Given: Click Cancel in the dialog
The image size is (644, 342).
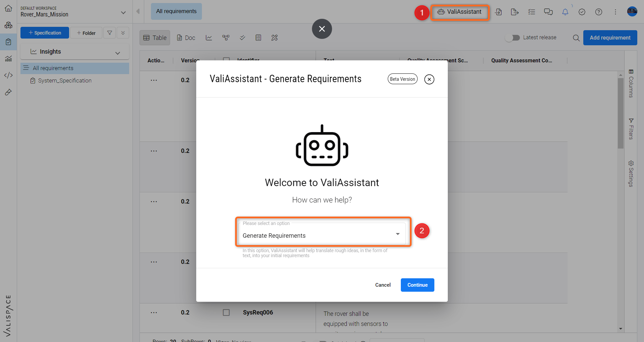Looking at the screenshot, I should point(383,285).
